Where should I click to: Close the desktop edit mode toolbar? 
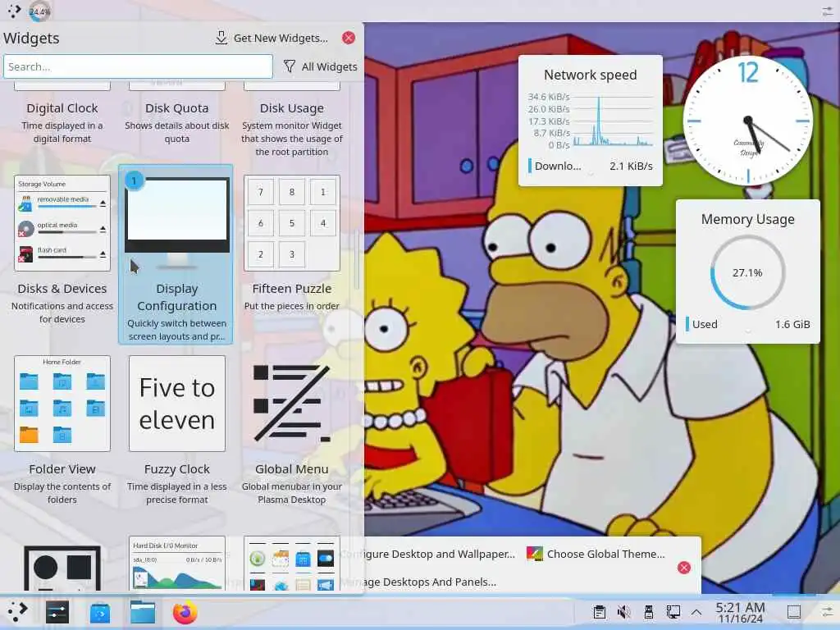tap(684, 568)
